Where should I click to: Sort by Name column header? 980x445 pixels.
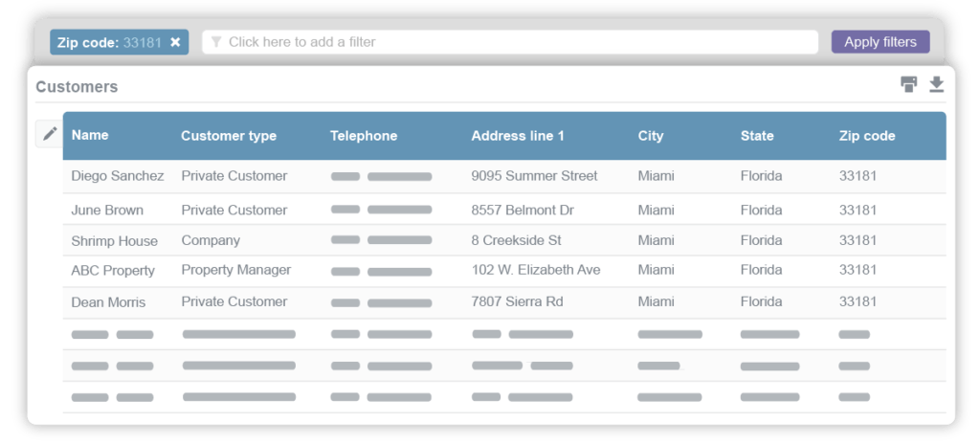click(89, 135)
